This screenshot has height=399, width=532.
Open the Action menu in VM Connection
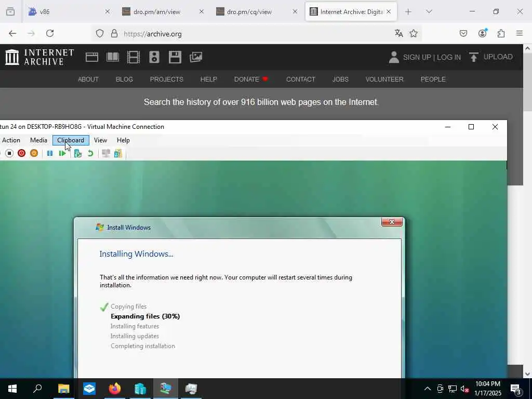click(x=11, y=140)
